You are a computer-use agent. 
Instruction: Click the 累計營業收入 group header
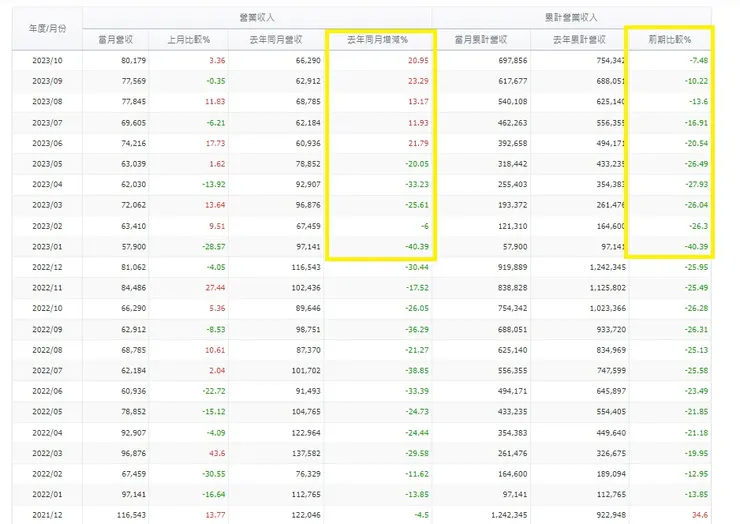[x=571, y=17]
